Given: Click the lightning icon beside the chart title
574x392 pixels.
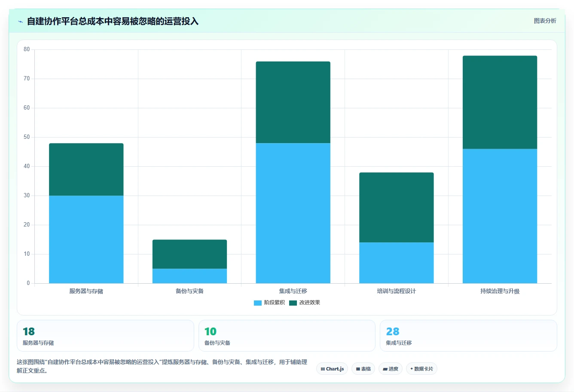Looking at the screenshot, I should [x=20, y=21].
